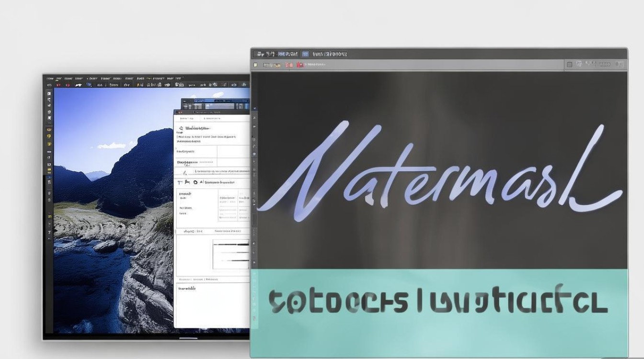Image resolution: width=644 pixels, height=359 pixels.
Task: Toggle the checkbox at the right of the watermark toolbar
Action: (x=570, y=65)
